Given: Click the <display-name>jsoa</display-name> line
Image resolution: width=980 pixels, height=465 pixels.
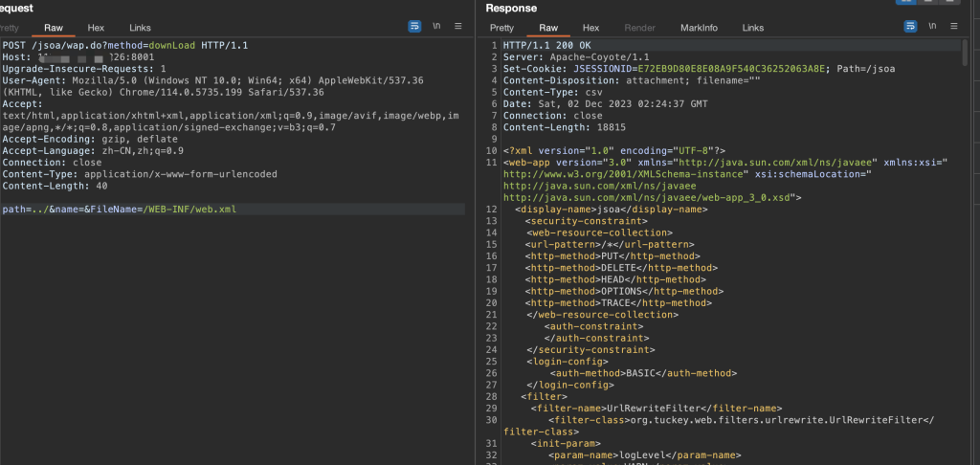Looking at the screenshot, I should coord(612,210).
